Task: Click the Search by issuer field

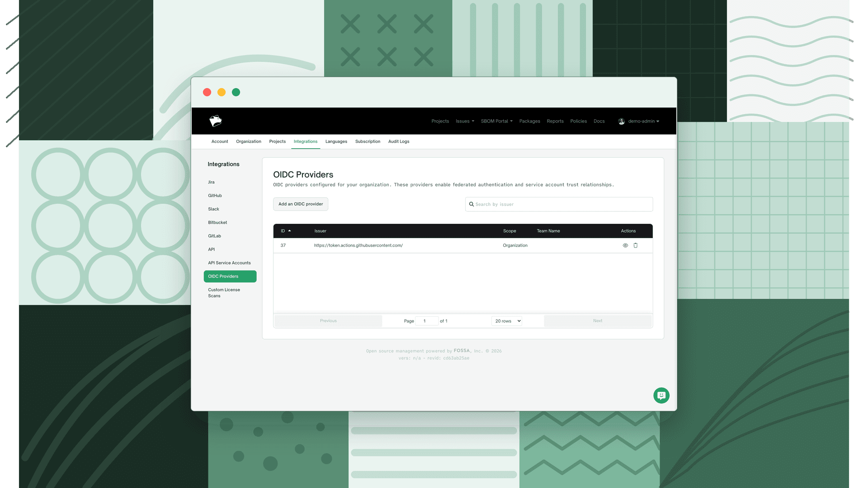Action: [x=559, y=204]
